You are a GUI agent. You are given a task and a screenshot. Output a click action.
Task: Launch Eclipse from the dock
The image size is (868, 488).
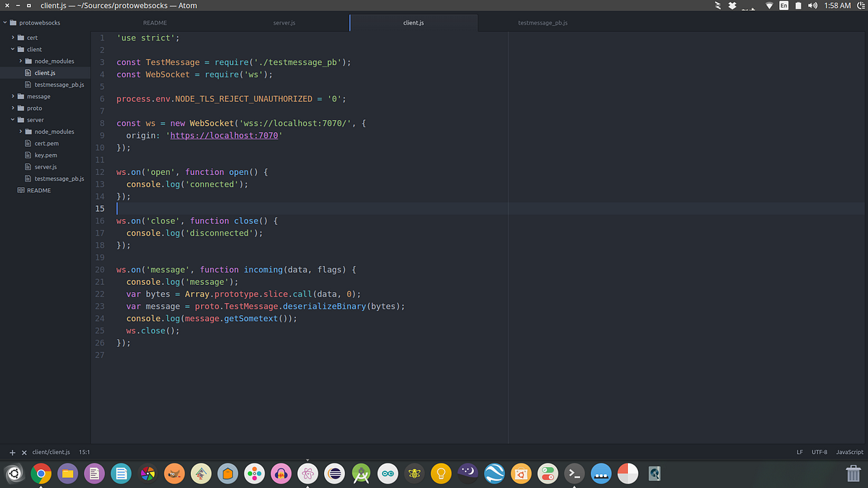pyautogui.click(x=334, y=474)
